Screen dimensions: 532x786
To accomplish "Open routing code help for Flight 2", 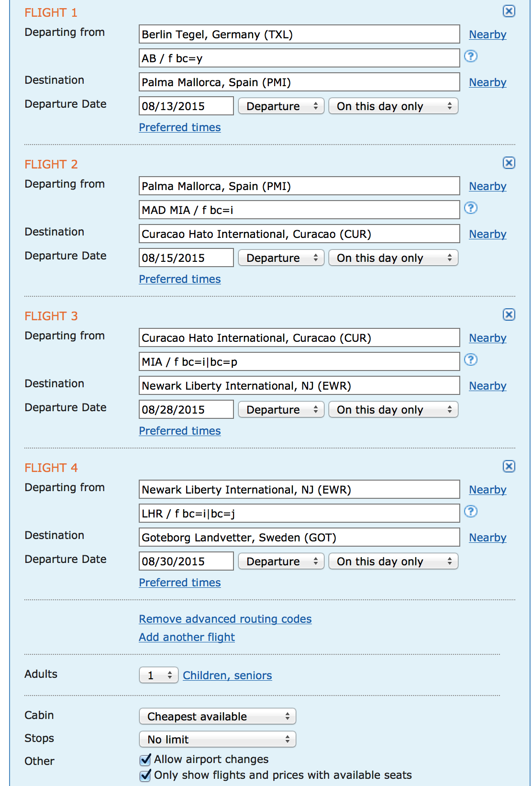I will coord(471,208).
